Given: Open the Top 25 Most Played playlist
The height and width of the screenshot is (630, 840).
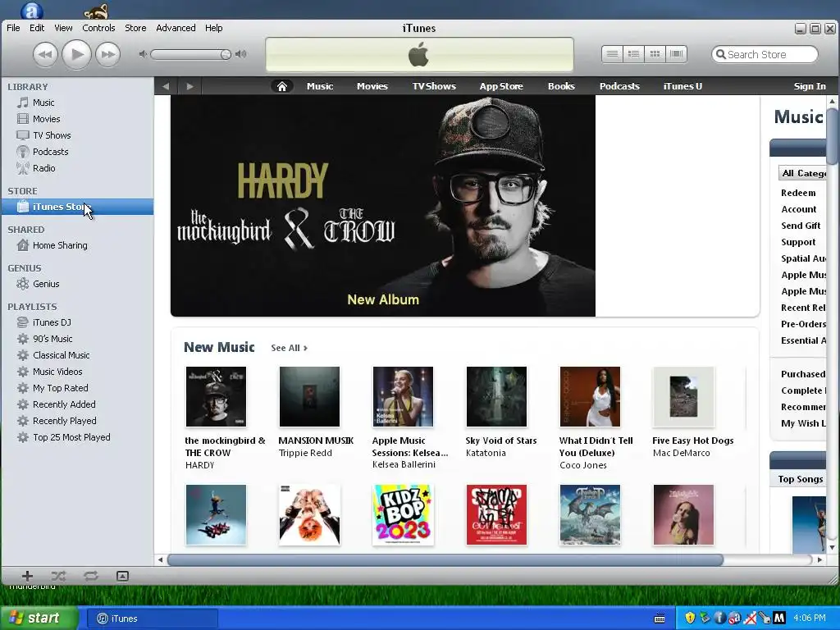Looking at the screenshot, I should click(77, 438).
